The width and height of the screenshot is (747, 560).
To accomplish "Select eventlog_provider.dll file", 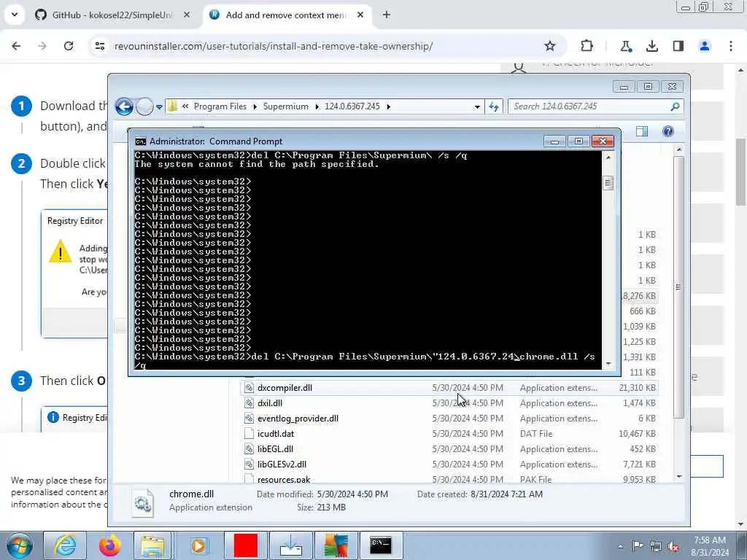I will coord(449,418).
